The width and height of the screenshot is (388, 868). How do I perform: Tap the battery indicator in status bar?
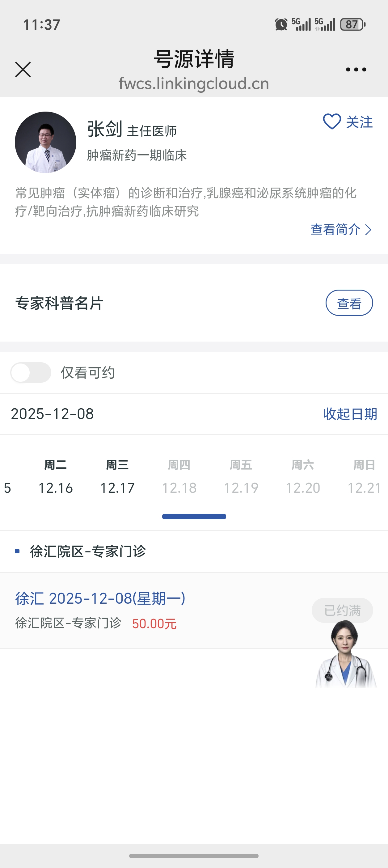tap(352, 25)
